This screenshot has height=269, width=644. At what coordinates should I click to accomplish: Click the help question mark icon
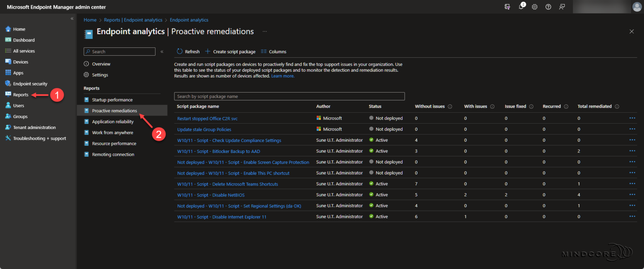point(548,7)
